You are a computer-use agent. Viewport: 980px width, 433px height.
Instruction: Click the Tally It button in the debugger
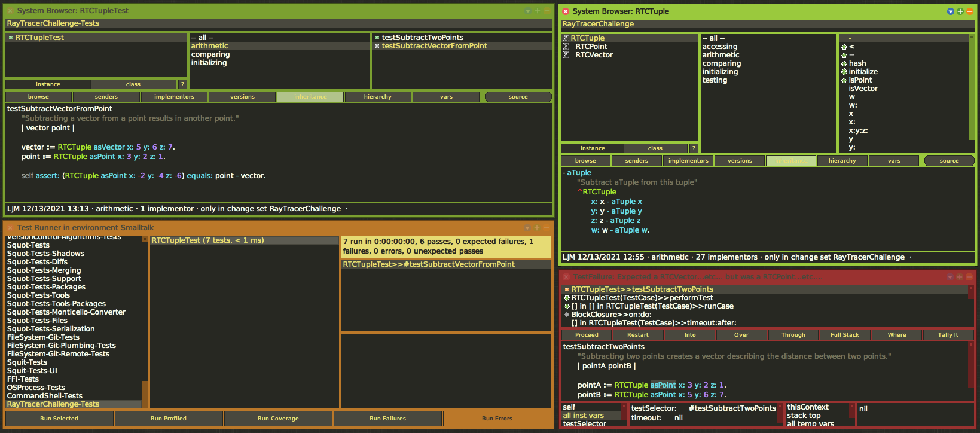[948, 335]
